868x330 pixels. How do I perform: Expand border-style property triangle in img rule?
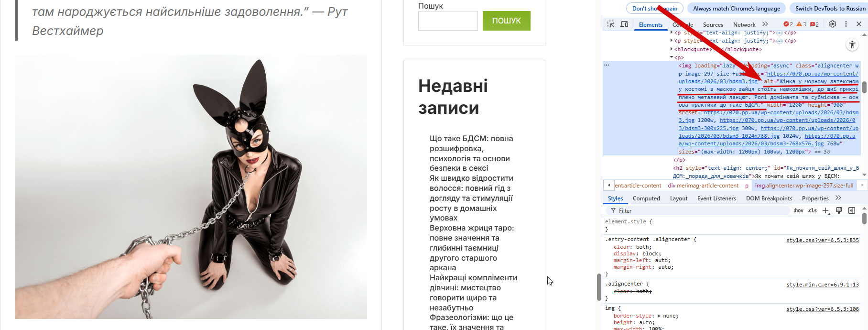click(659, 316)
